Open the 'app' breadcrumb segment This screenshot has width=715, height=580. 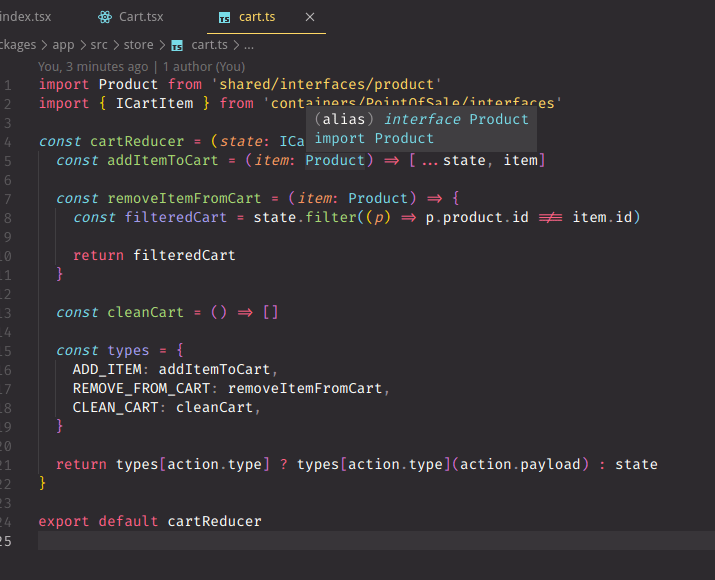coord(63,45)
